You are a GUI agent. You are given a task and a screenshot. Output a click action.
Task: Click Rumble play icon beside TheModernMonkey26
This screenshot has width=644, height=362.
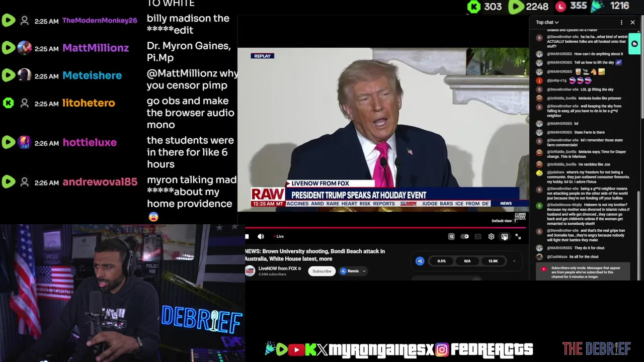tap(8, 21)
